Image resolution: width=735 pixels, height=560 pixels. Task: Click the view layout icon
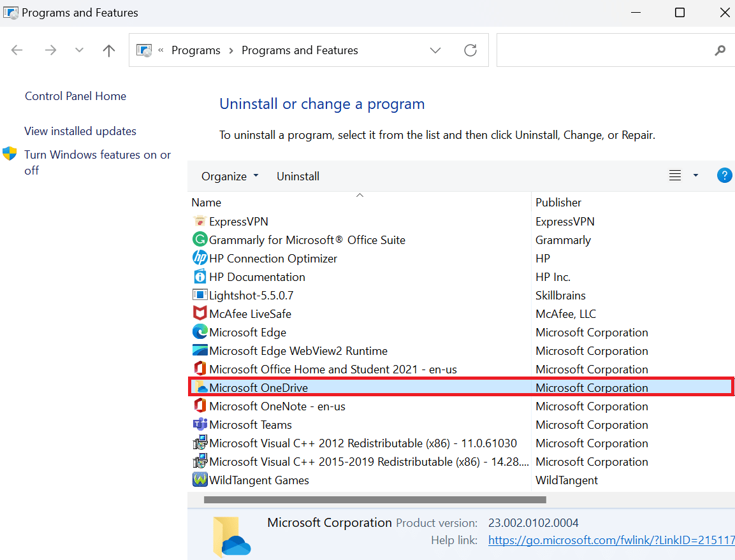[x=675, y=176]
